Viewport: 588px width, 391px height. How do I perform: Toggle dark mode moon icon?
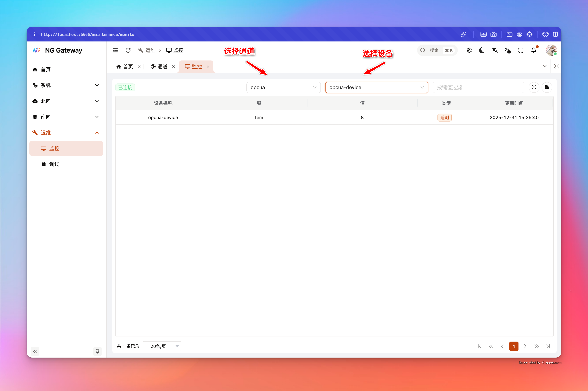[482, 50]
